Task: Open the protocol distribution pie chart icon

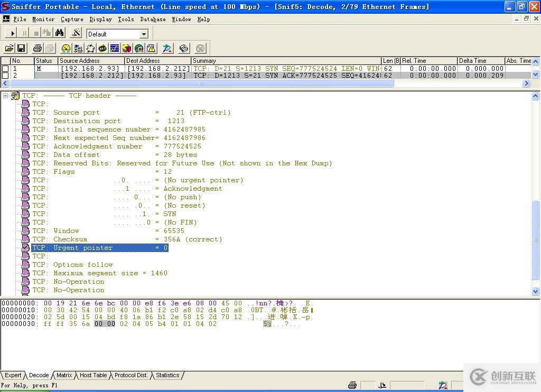Action: pos(127,48)
